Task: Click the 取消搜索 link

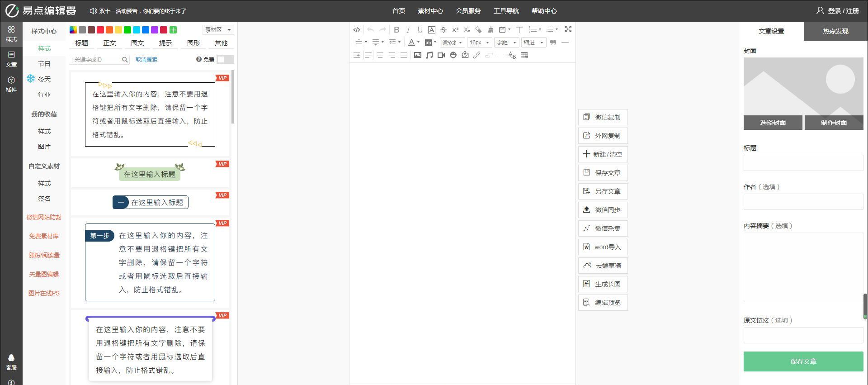Action: point(146,60)
